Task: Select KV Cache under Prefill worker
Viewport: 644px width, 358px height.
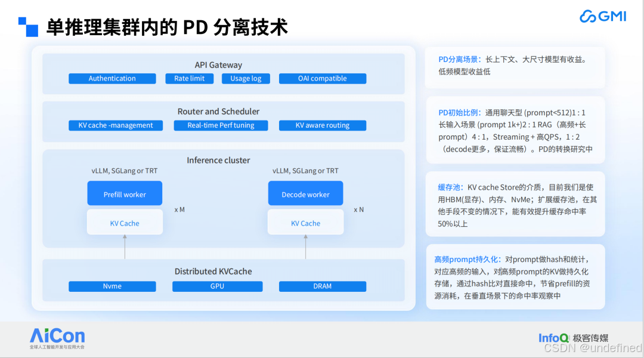Action: [125, 223]
